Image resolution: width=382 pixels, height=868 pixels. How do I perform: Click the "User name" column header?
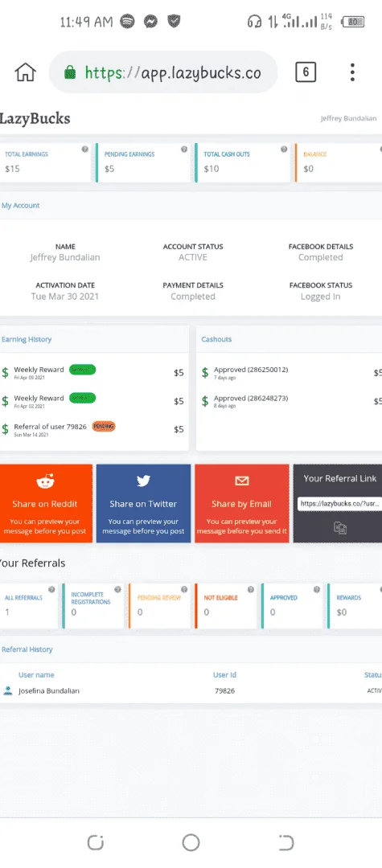tap(36, 675)
